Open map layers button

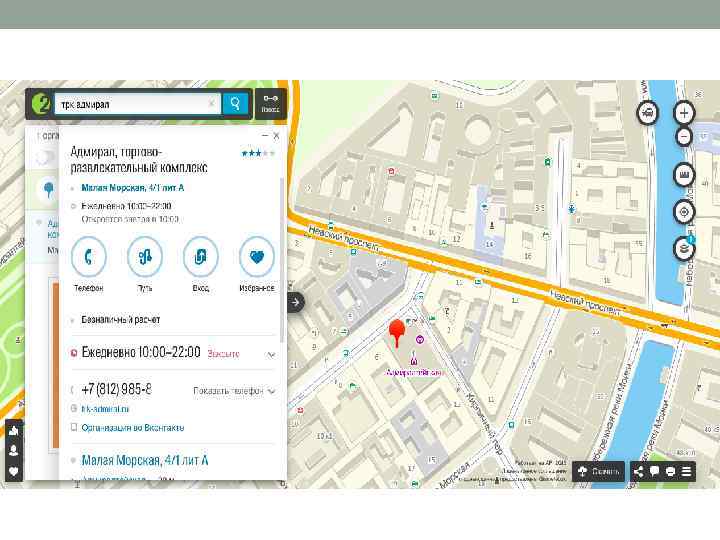point(684,249)
